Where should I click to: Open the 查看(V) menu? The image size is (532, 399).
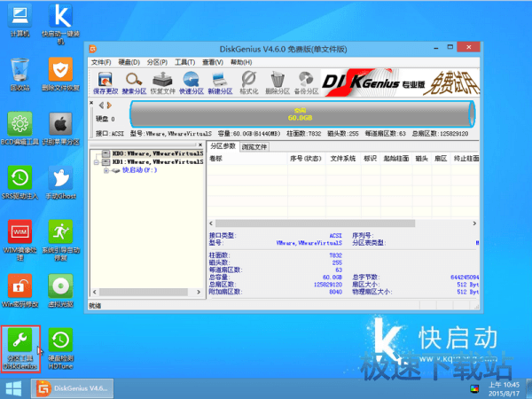[213, 62]
